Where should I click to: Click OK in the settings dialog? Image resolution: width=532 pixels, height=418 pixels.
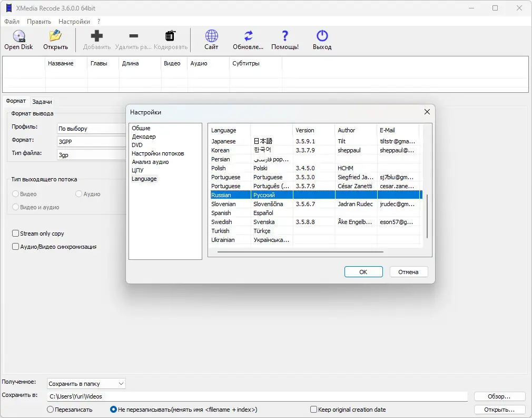click(363, 272)
